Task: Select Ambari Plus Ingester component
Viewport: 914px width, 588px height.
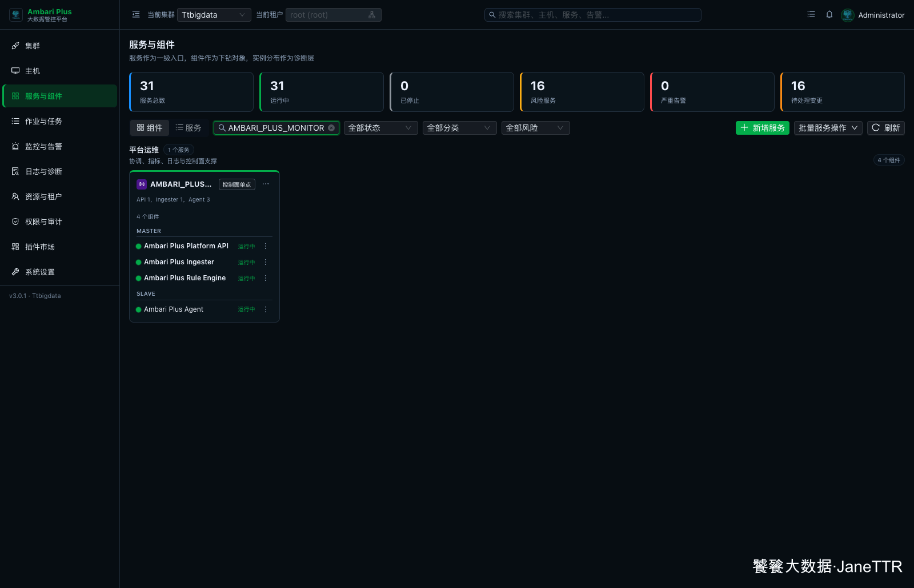Action: pyautogui.click(x=179, y=262)
